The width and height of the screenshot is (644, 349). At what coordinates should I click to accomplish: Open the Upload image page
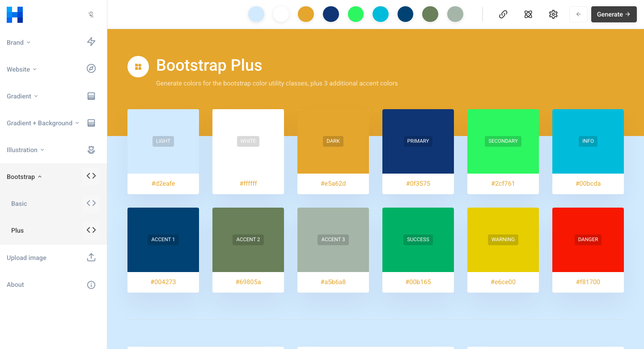tap(26, 258)
